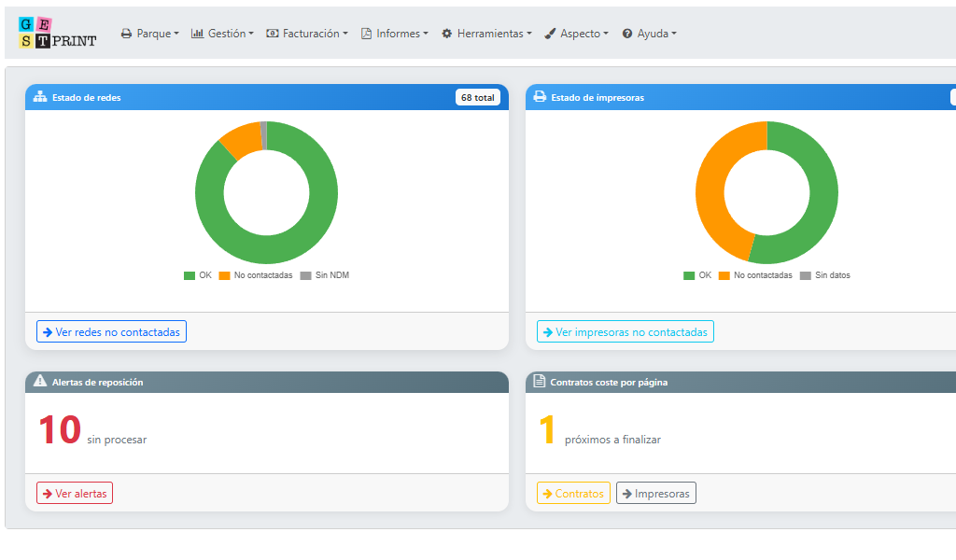Open the Parque dropdown menu
Screen dimensions: 956x560
(x=150, y=34)
